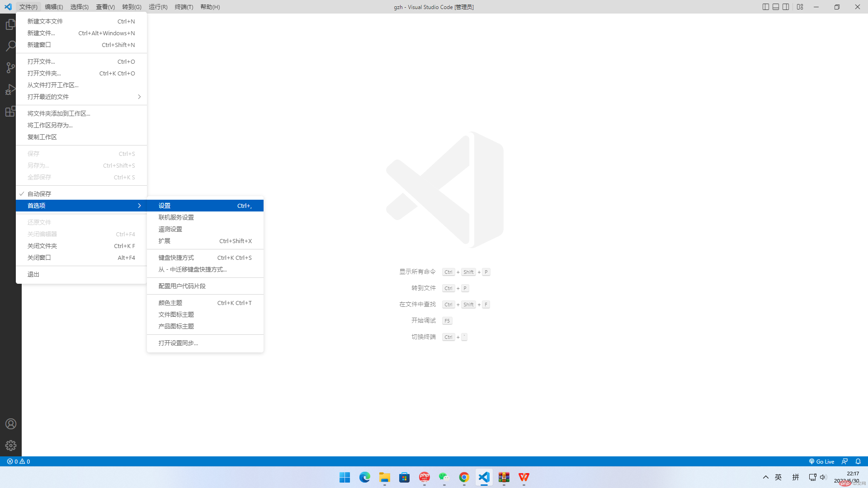
Task: Open WeChat from taskbar
Action: click(x=444, y=477)
